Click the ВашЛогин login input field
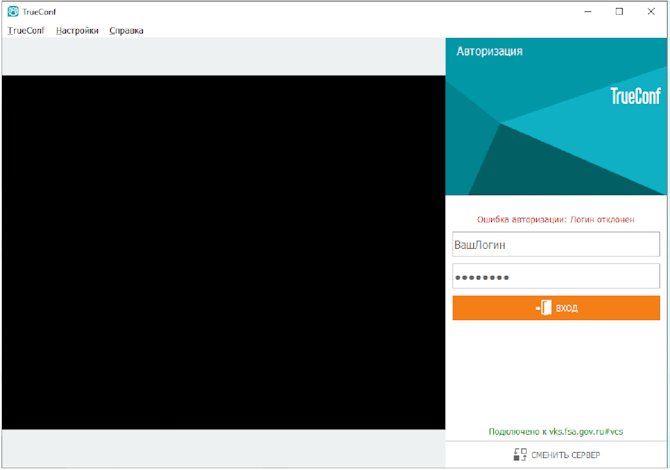 tap(556, 244)
